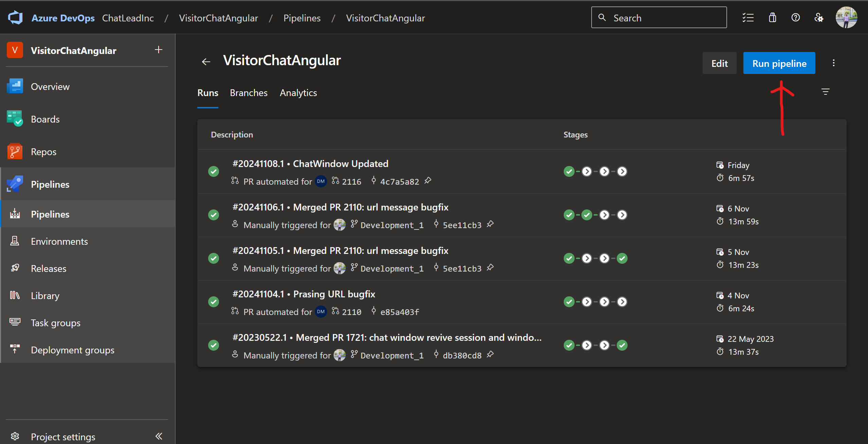Open the Help question mark icon
The image size is (868, 444).
click(796, 18)
